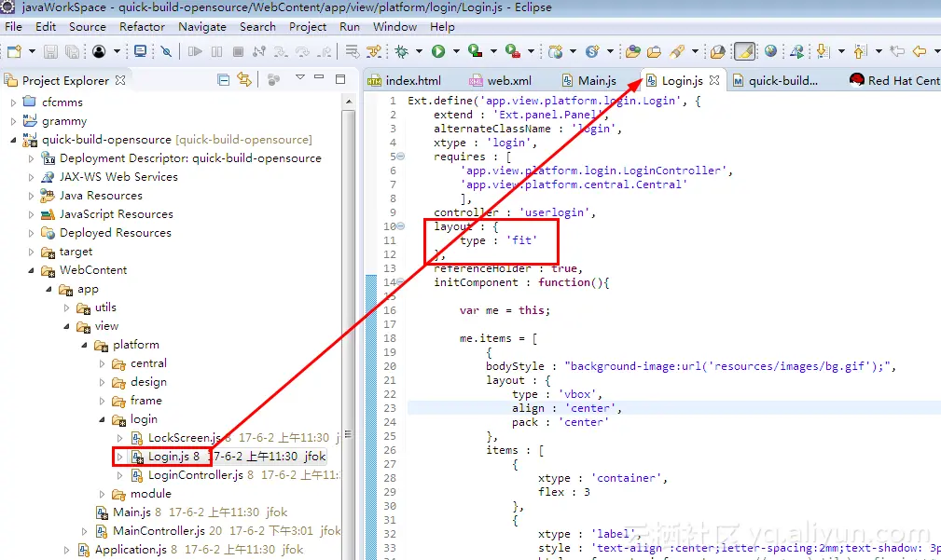This screenshot has width=941, height=560.
Task: Click the Step Over icon
Action: (x=302, y=51)
